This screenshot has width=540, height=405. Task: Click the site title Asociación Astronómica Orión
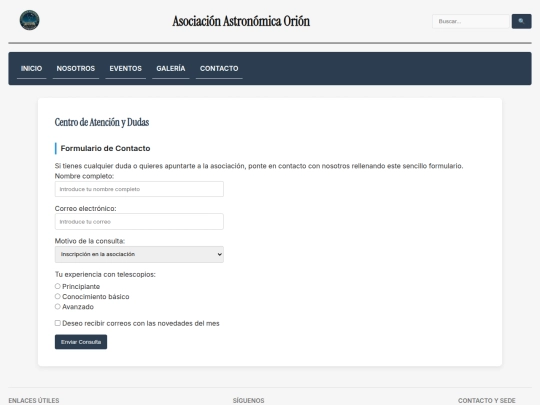241,21
